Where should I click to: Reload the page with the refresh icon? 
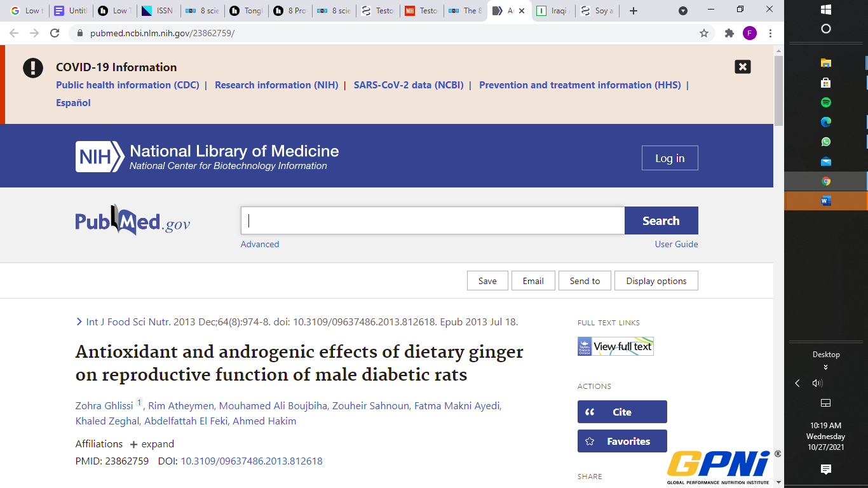(x=55, y=33)
